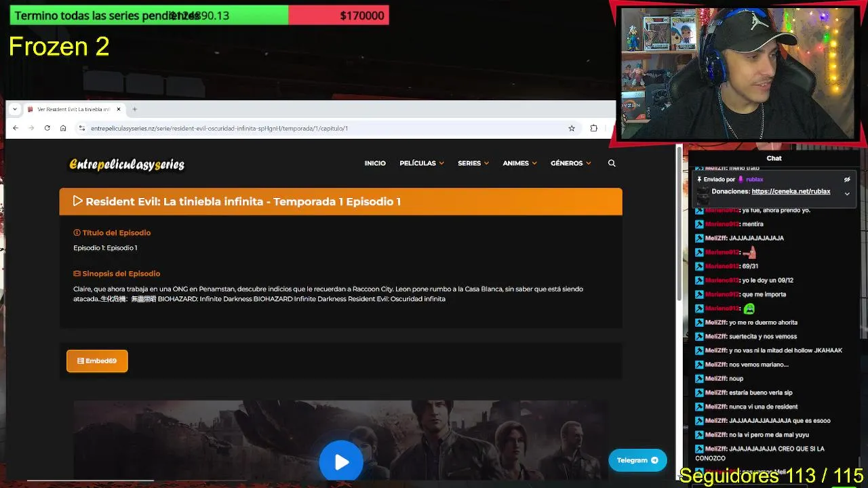Open rublax username in pinned message
This screenshot has height=488, width=868.
(x=754, y=180)
